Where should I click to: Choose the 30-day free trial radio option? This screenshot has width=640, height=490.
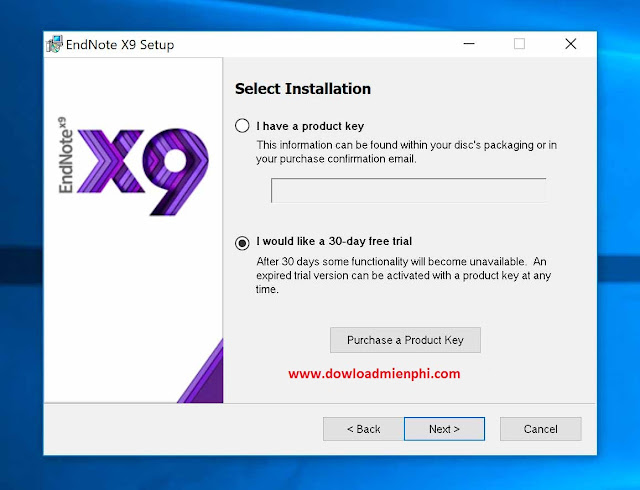point(241,242)
